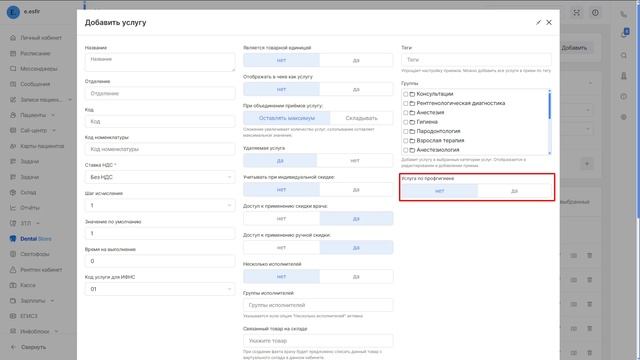The height and width of the screenshot is (360, 640).
Task: Expand the Инфоблоки sidebar submenu
Action: [56, 331]
